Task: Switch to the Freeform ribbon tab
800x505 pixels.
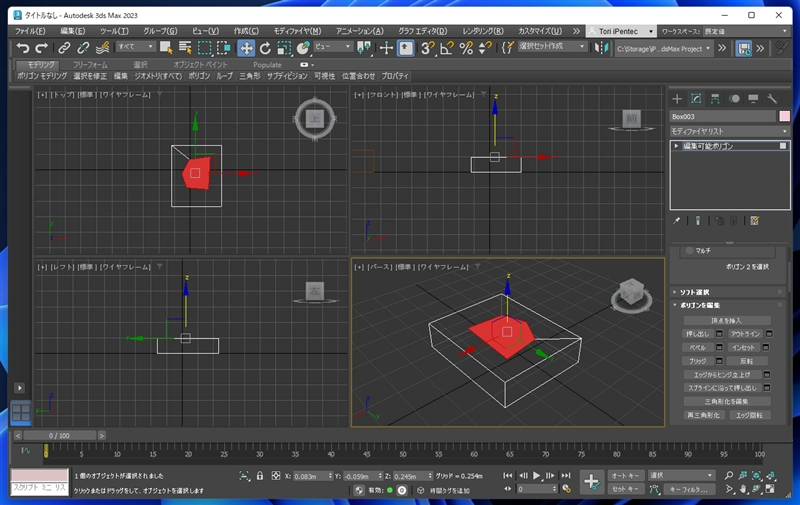Action: tap(90, 65)
